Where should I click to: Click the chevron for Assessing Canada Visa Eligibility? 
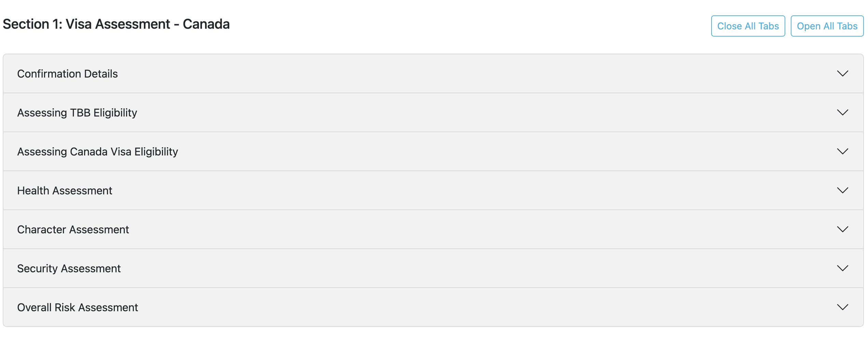coord(842,151)
